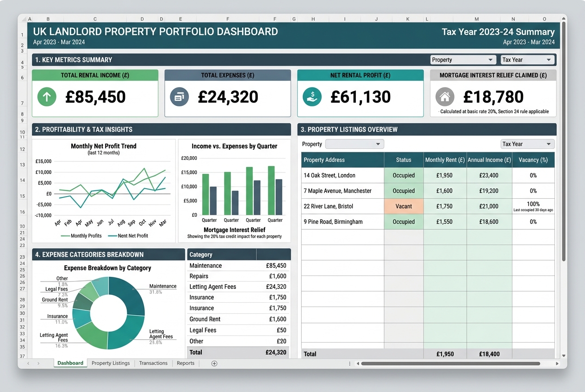
Task: Select 22 River Lane, Bristol cell
Action: click(342, 206)
